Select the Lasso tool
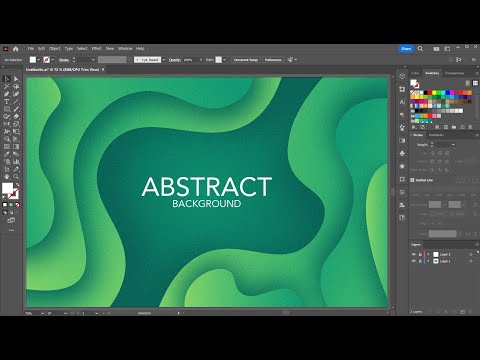480x360 pixels. point(16,87)
